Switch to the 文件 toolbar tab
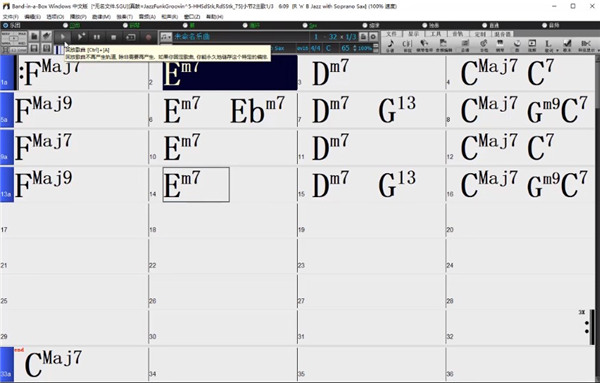The height and width of the screenshot is (383, 600). (391, 34)
